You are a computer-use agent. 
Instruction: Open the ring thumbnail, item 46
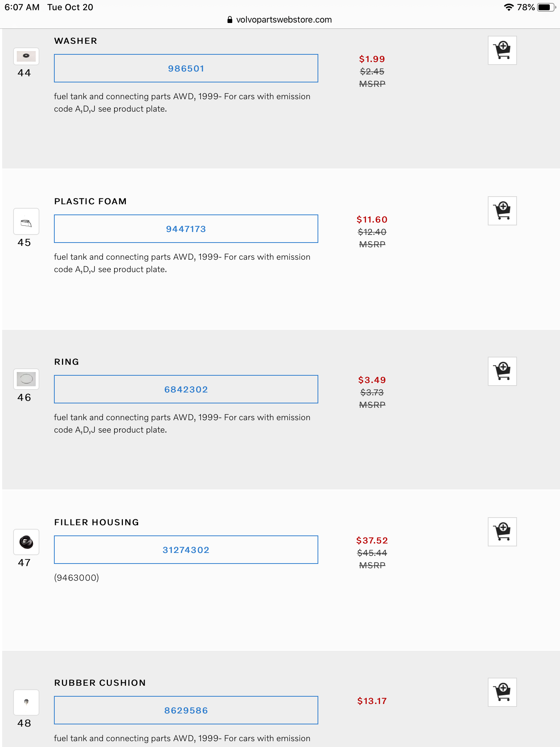[26, 379]
